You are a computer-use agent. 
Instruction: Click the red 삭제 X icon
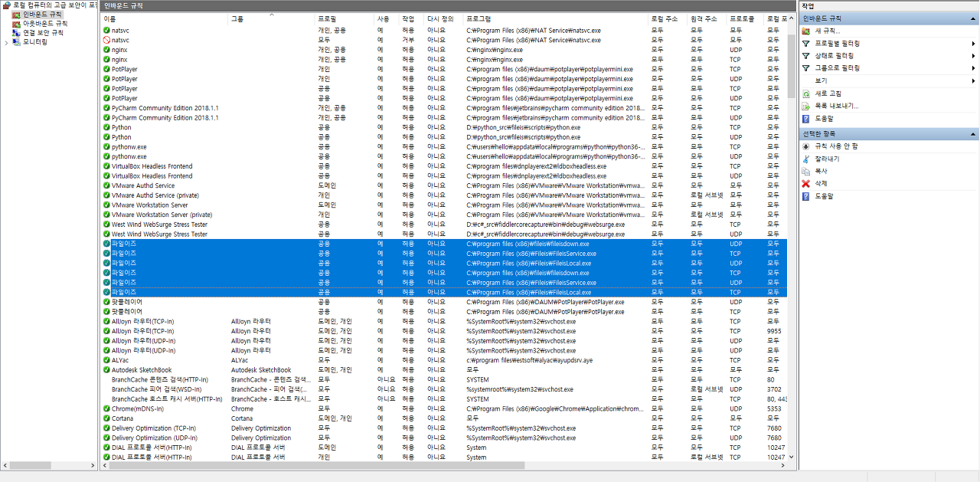click(805, 184)
